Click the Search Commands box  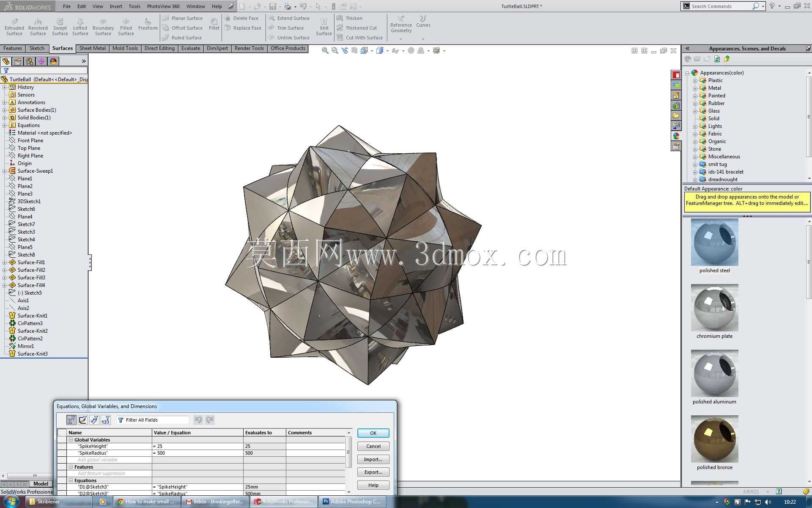click(x=723, y=6)
